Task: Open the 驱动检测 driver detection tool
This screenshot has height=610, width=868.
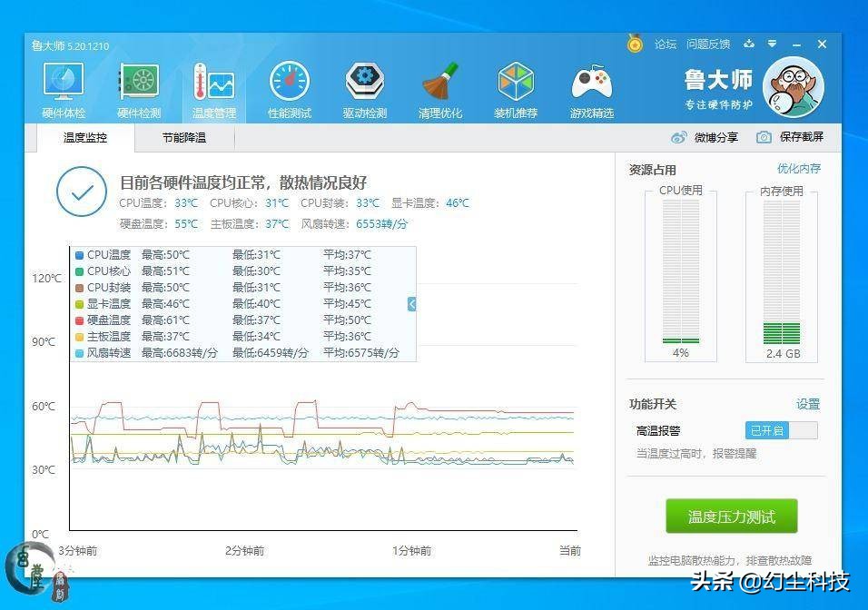Action: point(365,88)
